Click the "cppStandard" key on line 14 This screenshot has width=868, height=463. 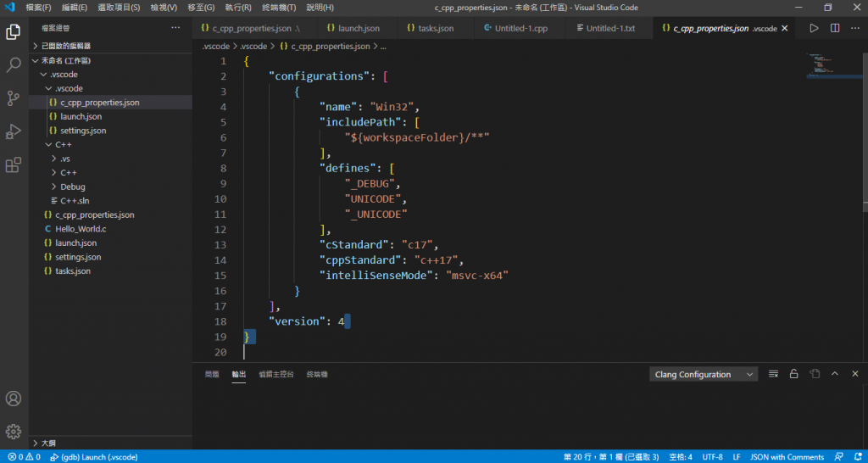pos(359,259)
